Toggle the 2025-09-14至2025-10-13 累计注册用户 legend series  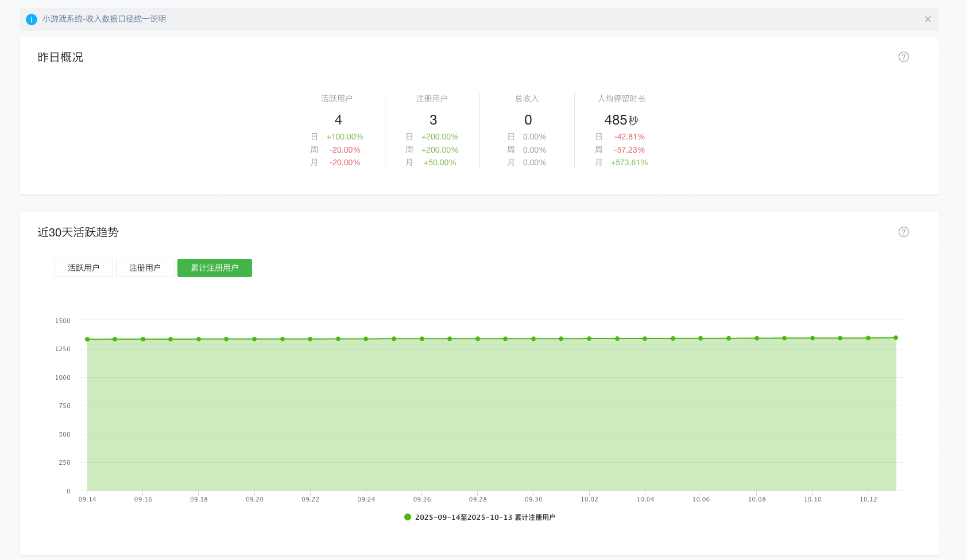pos(480,517)
